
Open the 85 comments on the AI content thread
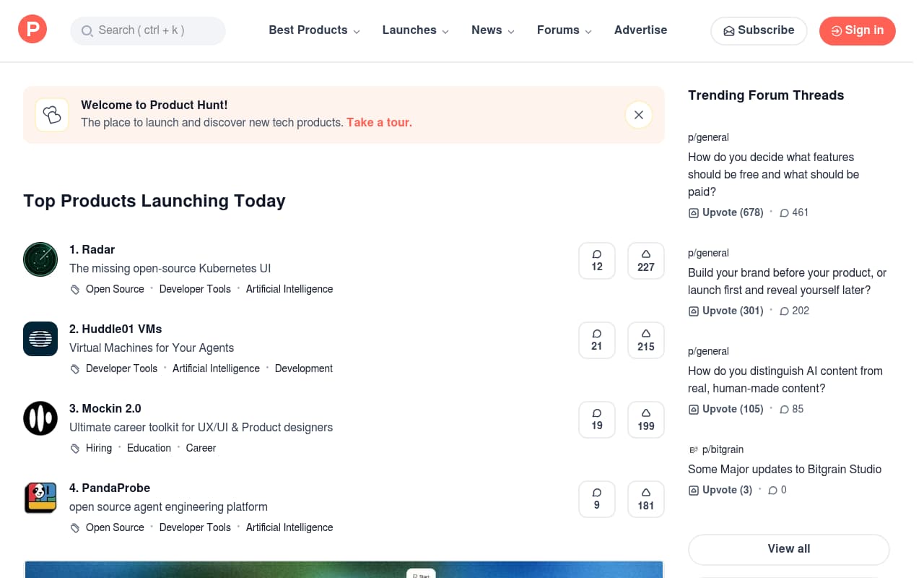[x=791, y=409]
